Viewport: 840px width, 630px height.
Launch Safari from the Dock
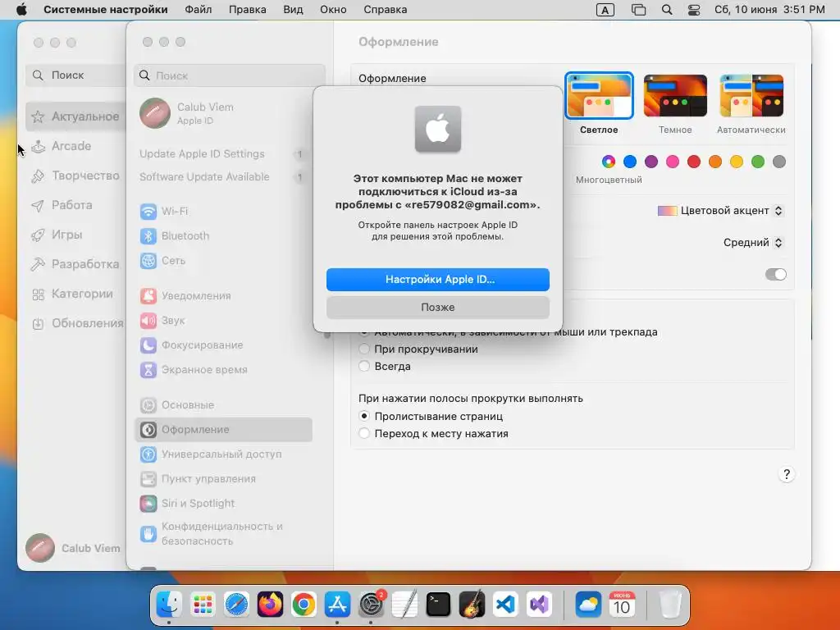coord(236,605)
